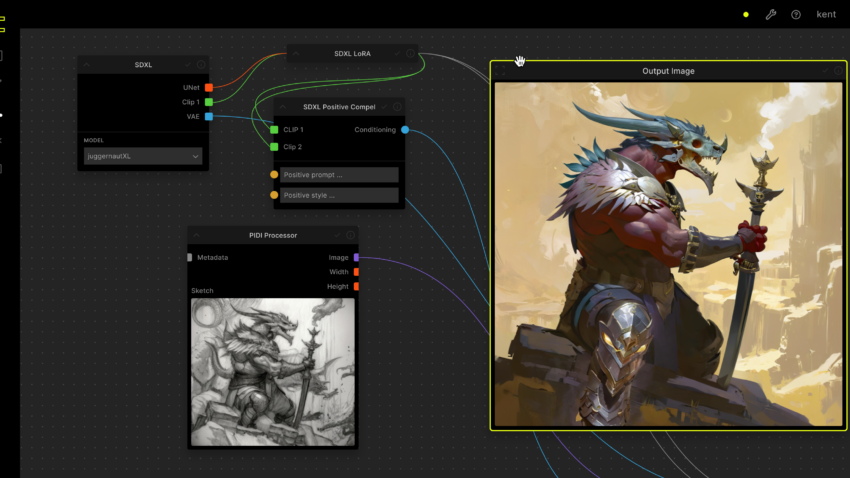Open info icon on SDXL Positive Compel node
The image size is (850, 478).
coord(397,107)
